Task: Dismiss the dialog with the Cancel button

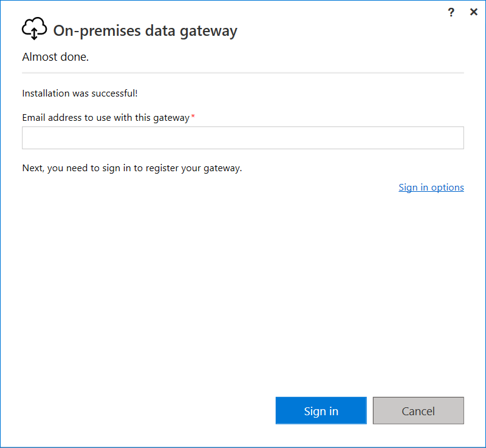Action: pyautogui.click(x=418, y=410)
